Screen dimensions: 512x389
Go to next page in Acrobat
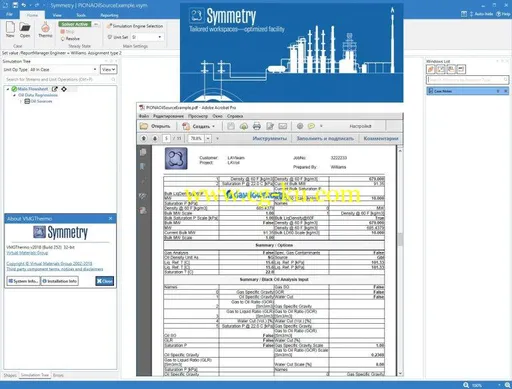[x=155, y=138]
